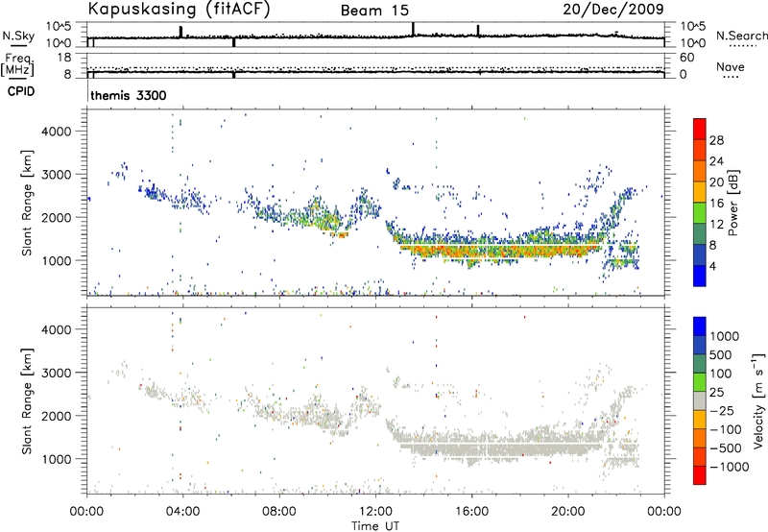The image size is (768, 532).
Task: Click the 'Power [dB]' colorbar title
Action: click(733, 203)
